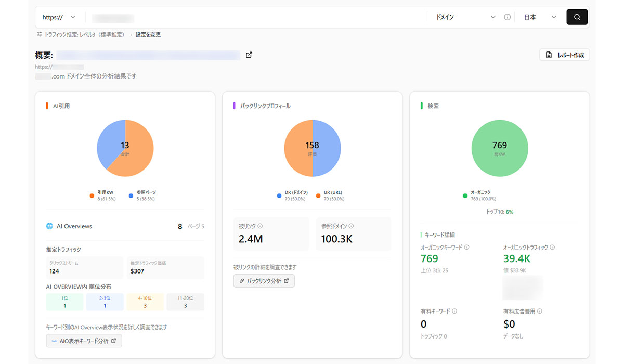Select the AI Overviews globe icon
The height and width of the screenshot is (364, 624).
coord(50,226)
